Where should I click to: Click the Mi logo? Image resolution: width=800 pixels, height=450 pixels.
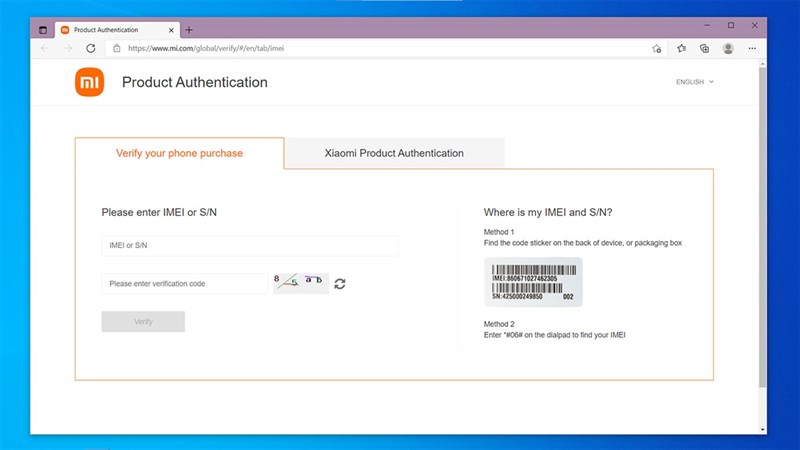(x=89, y=82)
